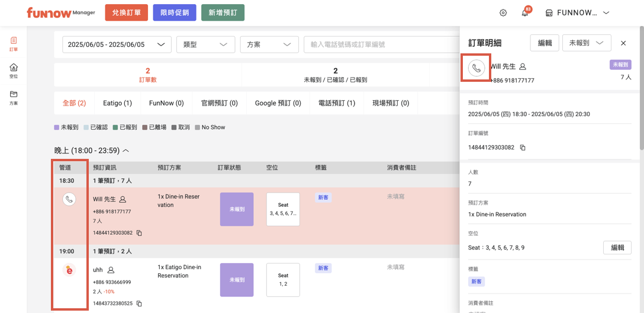The image size is (644, 313).
Task: Copy order number 14844129303082 in table row
Action: 139,233
